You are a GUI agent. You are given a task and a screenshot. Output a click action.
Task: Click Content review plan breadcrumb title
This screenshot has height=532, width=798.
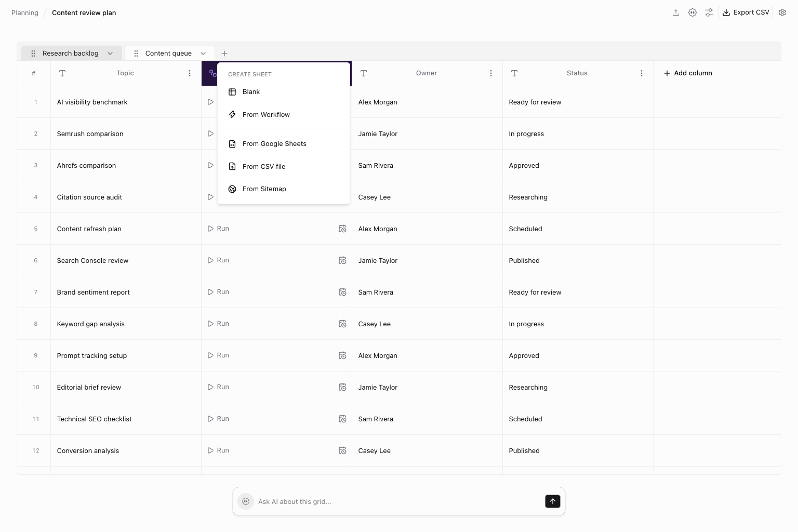[84, 12]
